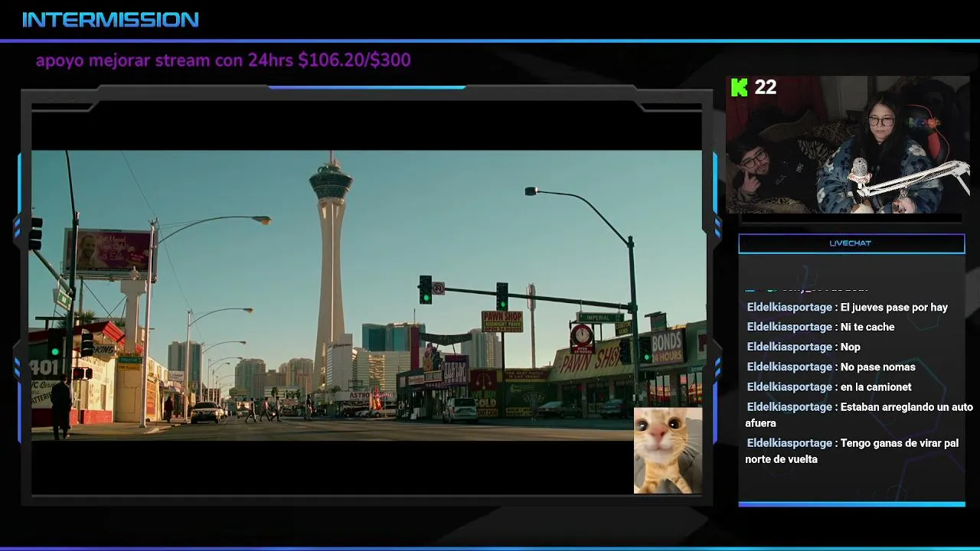Image resolution: width=980 pixels, height=551 pixels.
Task: Click the webcam feed of the streamers
Action: click(848, 144)
